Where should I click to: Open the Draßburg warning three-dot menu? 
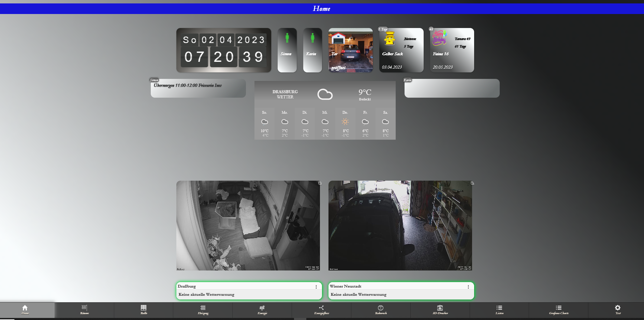click(x=316, y=287)
